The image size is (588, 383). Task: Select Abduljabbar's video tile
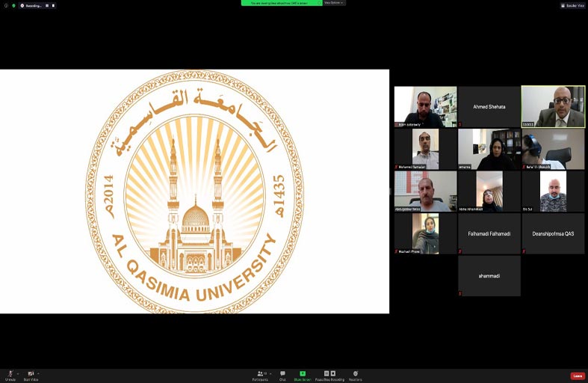(x=426, y=191)
